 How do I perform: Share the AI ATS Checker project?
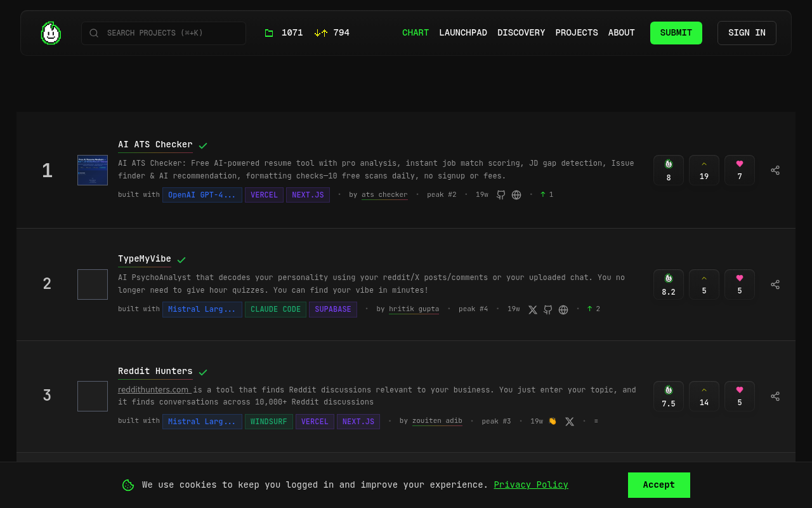[775, 170]
